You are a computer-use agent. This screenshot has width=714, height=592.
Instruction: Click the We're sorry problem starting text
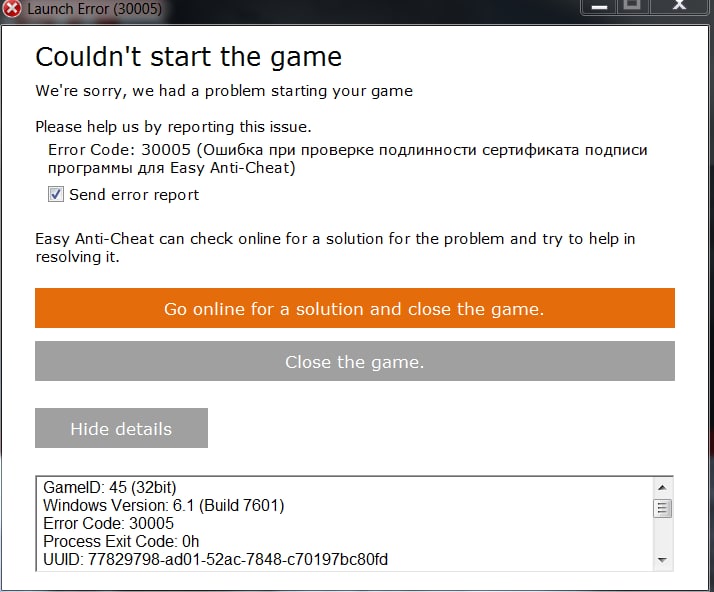224,91
